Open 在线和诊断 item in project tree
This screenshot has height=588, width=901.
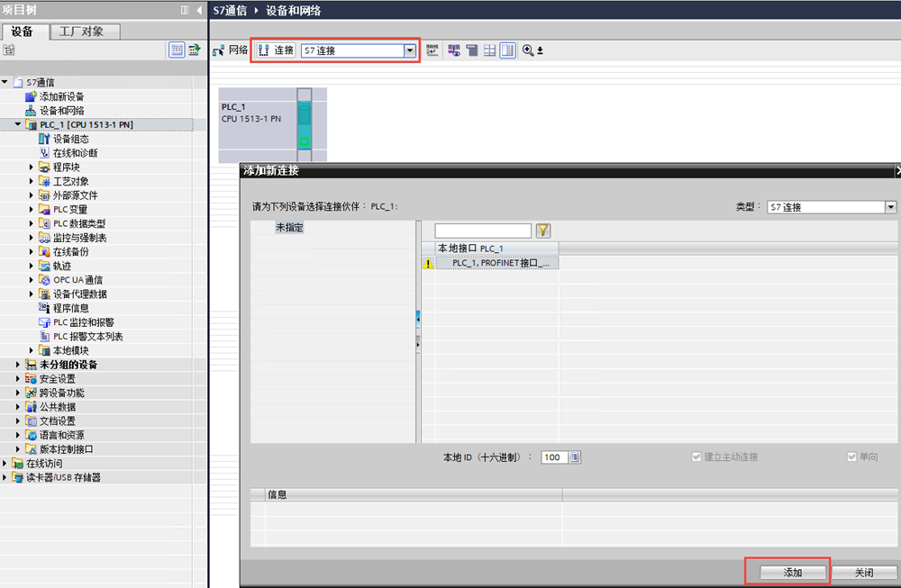pos(75,153)
